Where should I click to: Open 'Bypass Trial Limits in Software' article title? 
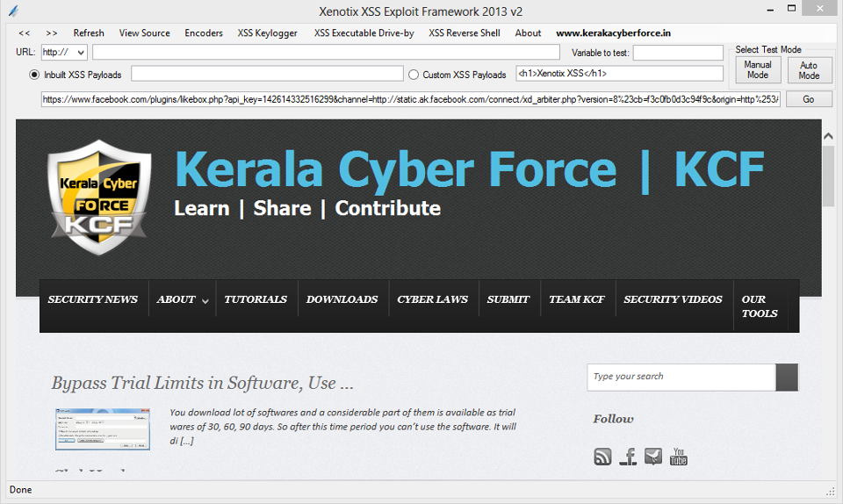tap(203, 383)
